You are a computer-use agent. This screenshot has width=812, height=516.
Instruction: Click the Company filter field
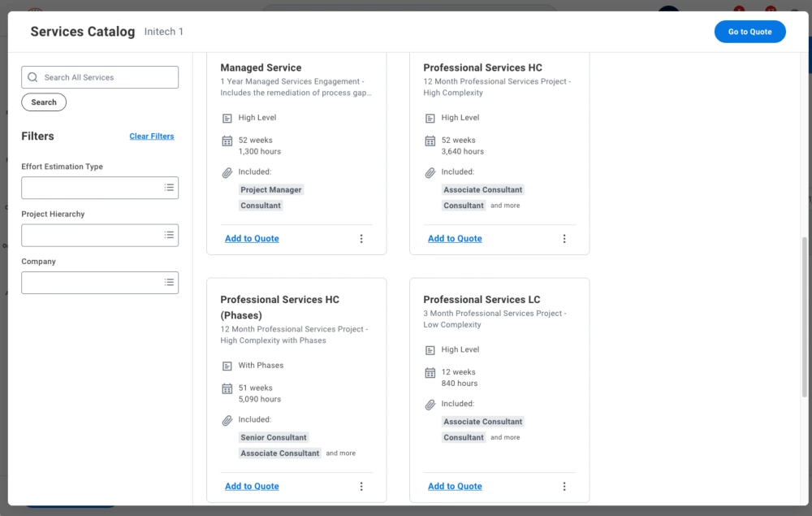click(x=91, y=283)
